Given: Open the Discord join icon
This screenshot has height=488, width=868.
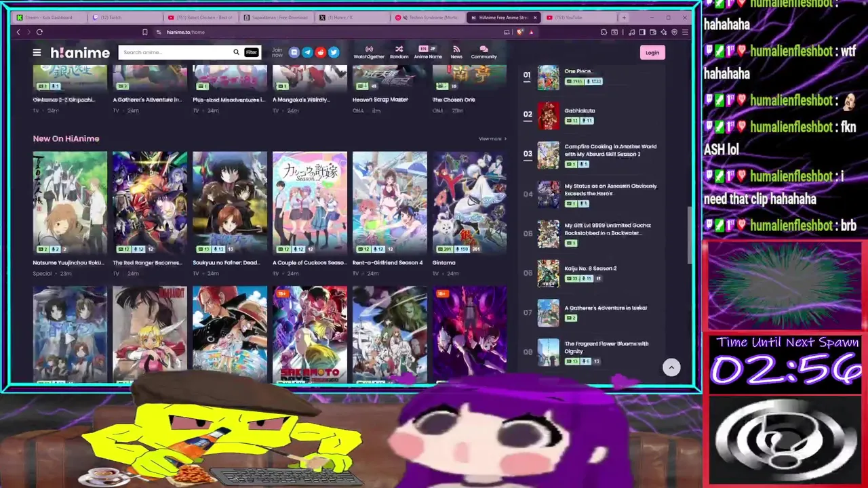Looking at the screenshot, I should tap(294, 52).
